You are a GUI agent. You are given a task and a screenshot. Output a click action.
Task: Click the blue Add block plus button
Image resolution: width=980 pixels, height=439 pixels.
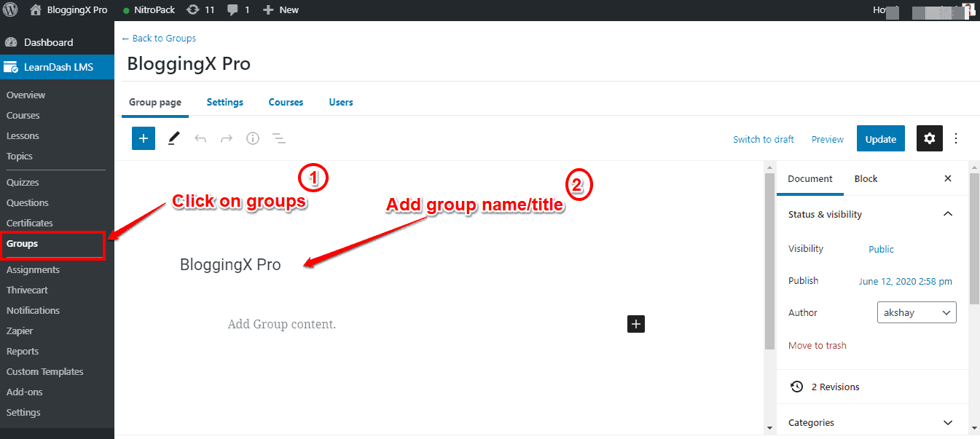pyautogui.click(x=144, y=138)
